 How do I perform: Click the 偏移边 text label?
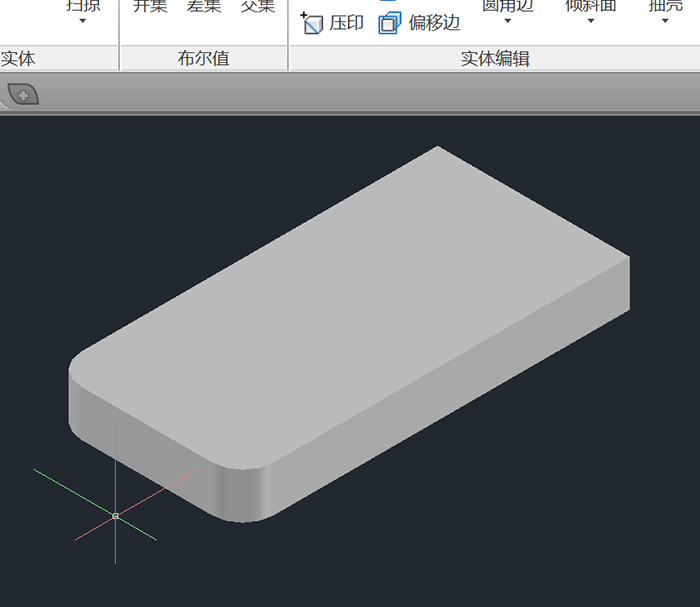click(434, 23)
